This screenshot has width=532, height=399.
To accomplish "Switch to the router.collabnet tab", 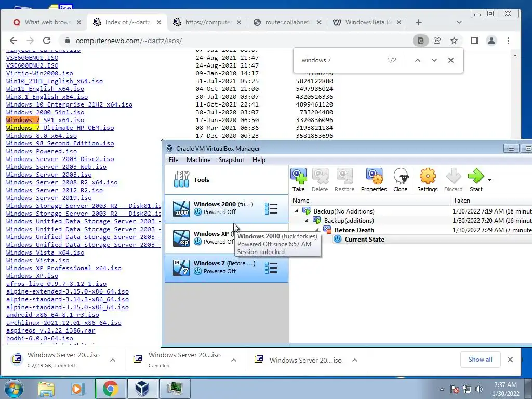I will point(287,22).
